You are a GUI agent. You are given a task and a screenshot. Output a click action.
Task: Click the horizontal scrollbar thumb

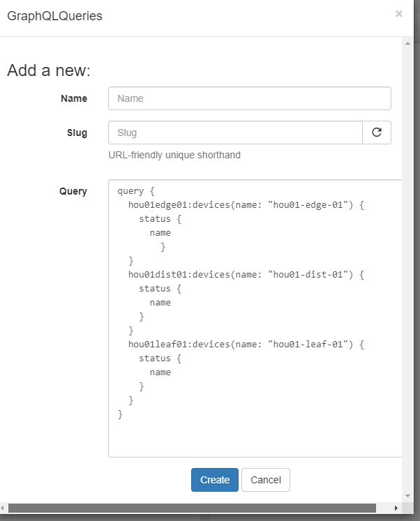click(192, 508)
